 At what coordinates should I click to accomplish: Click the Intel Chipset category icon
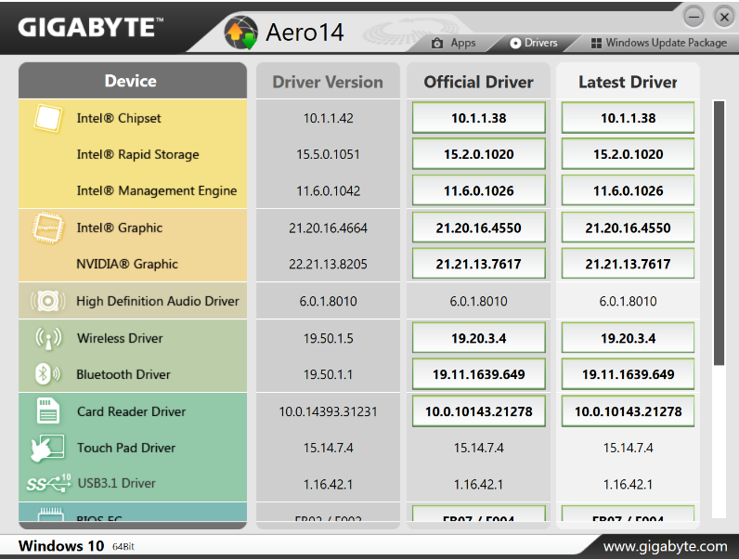pos(47,118)
